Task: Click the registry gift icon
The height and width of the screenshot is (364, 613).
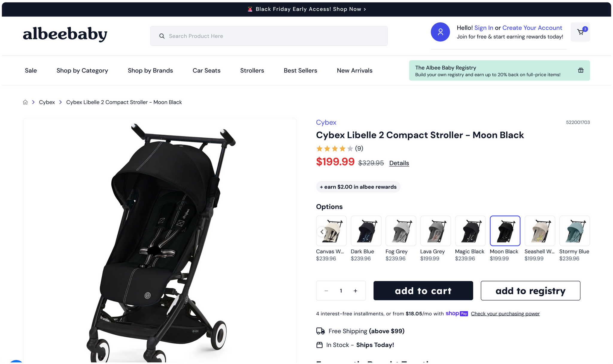Action: click(581, 70)
